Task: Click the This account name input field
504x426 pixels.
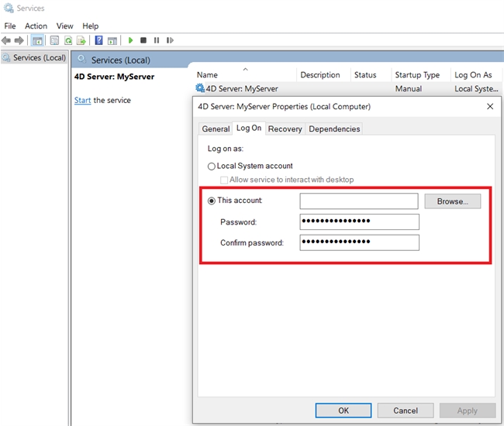Action: pyautogui.click(x=359, y=201)
